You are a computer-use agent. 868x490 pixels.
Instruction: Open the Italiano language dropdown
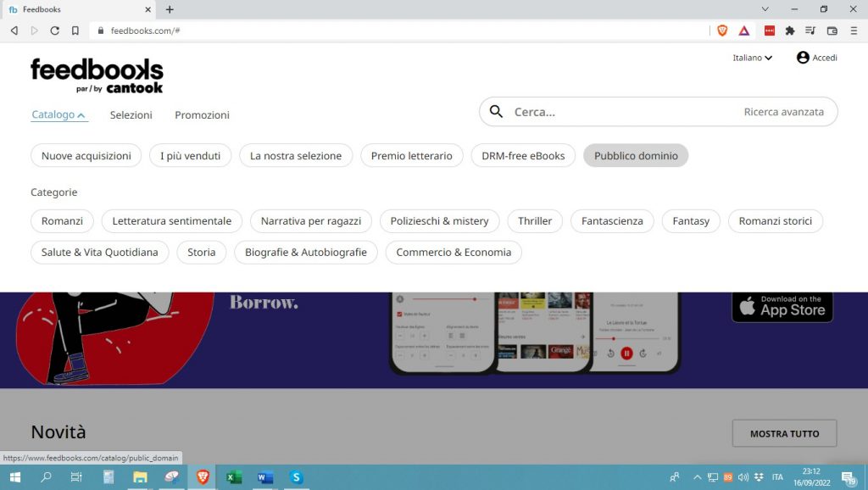click(752, 58)
